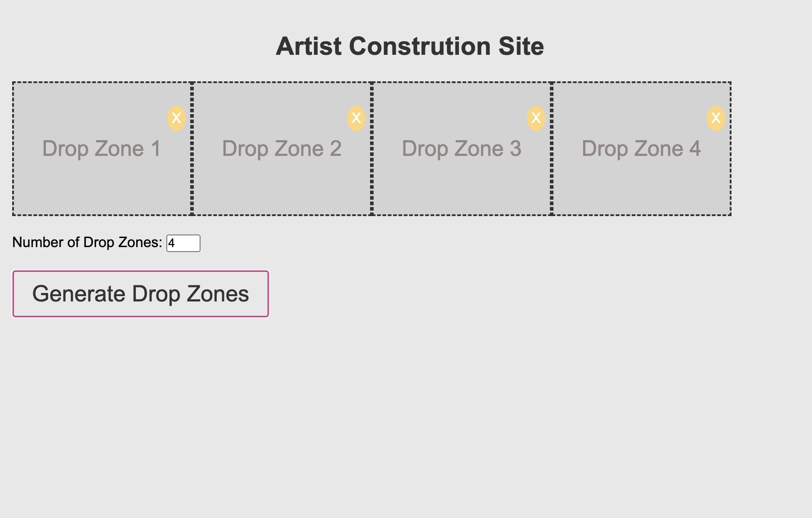
Task: Focus the Number of Drop Zones input
Action: (183, 243)
